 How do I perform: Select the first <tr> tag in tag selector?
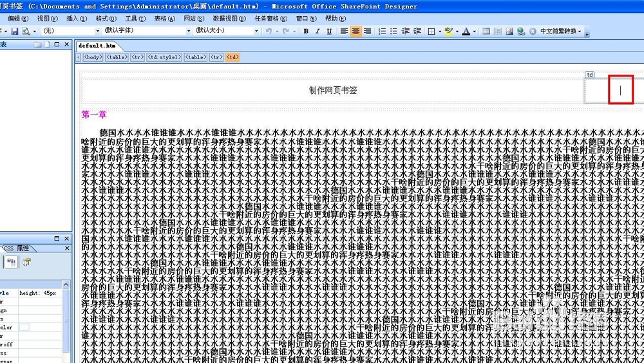[138, 57]
